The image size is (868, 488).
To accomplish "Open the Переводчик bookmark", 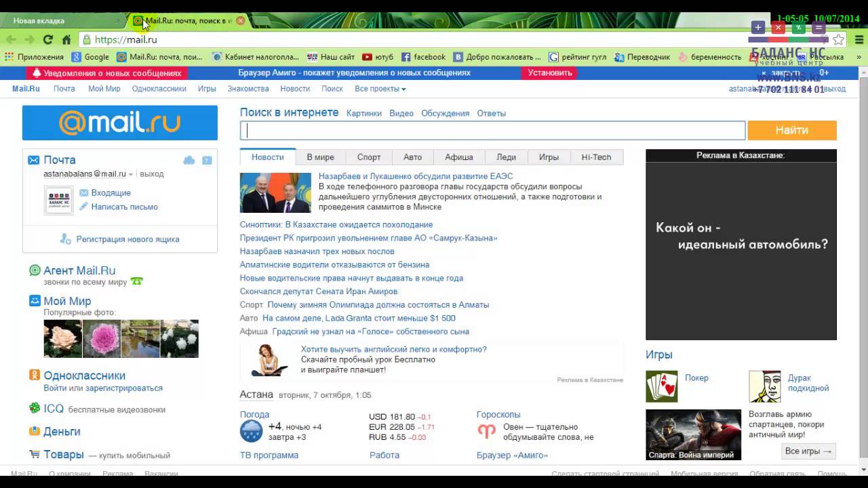I will pos(642,57).
